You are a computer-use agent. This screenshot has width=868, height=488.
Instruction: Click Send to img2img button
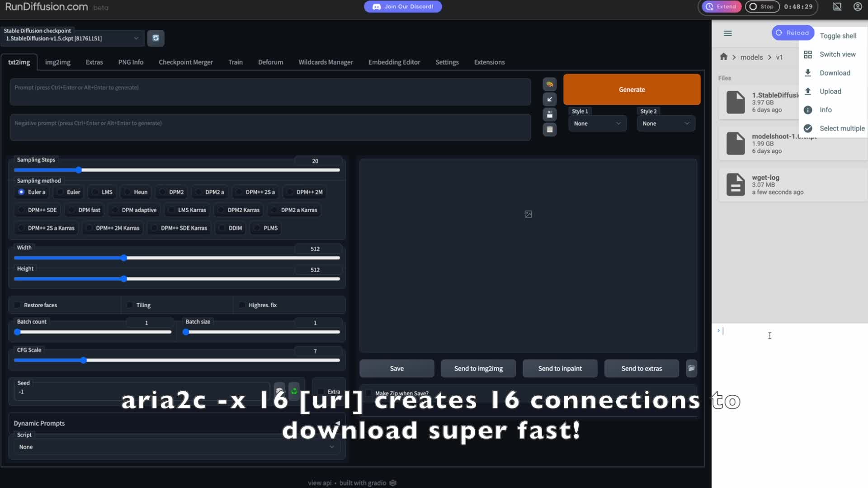[x=478, y=368]
